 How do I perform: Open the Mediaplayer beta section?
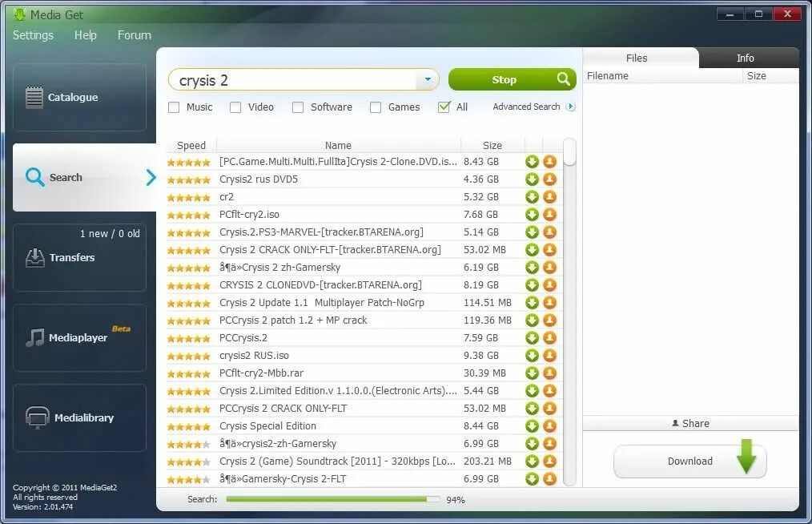click(80, 338)
